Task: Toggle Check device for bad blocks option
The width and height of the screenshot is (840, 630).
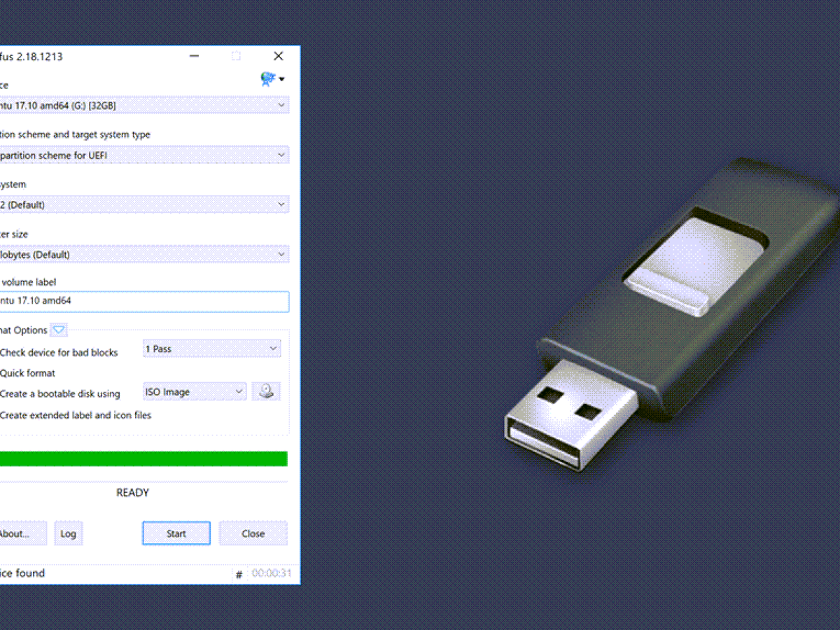Action: pos(59,353)
